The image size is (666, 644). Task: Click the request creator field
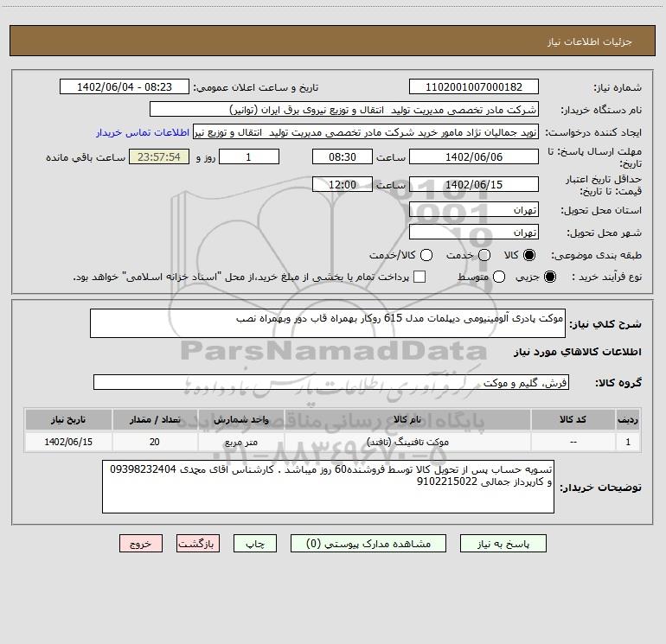(x=366, y=132)
